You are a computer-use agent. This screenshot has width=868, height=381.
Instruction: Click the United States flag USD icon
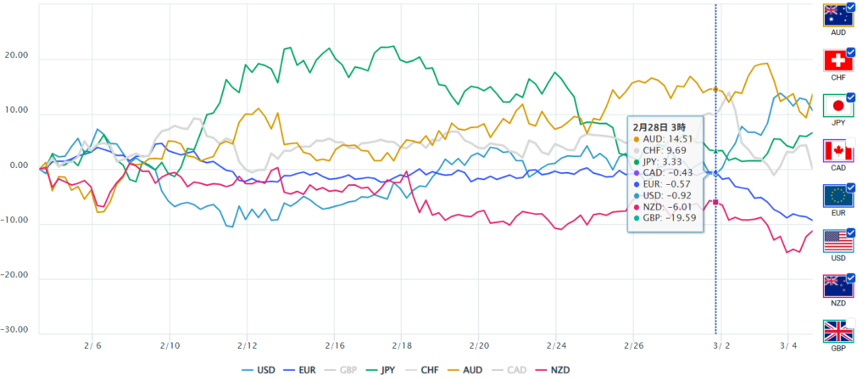[838, 241]
